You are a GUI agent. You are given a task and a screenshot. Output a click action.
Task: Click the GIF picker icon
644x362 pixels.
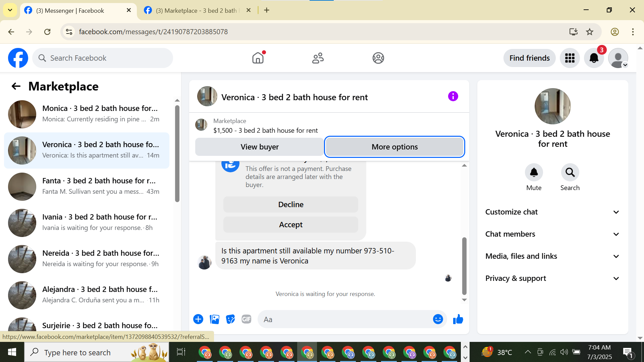pos(247,319)
